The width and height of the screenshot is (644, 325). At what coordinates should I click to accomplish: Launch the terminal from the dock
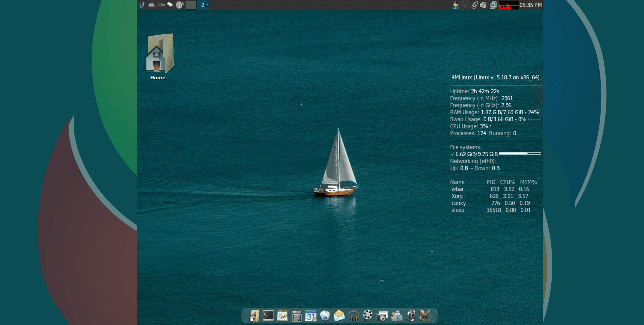268,316
